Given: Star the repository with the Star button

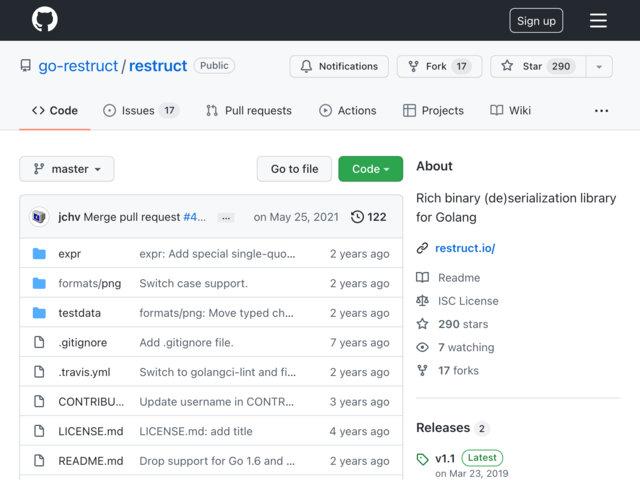Looking at the screenshot, I should pyautogui.click(x=538, y=66).
